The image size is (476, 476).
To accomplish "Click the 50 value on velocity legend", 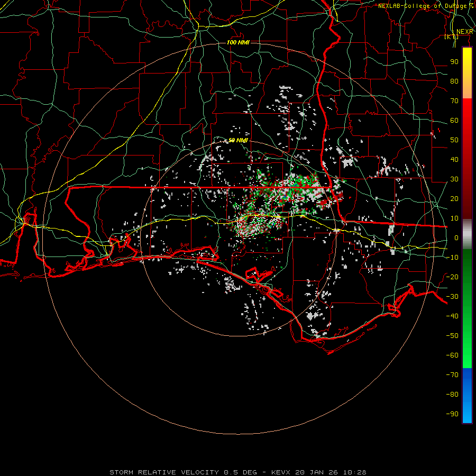I will (x=454, y=140).
